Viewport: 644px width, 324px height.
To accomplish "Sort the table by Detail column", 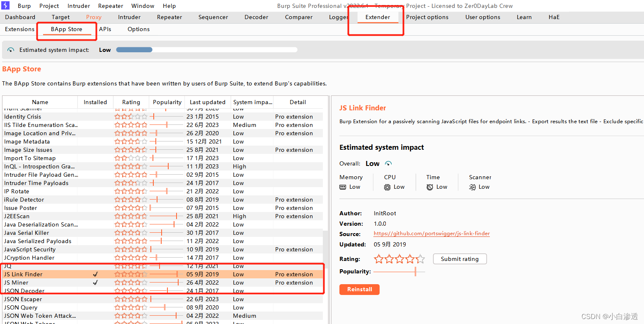I will click(298, 102).
